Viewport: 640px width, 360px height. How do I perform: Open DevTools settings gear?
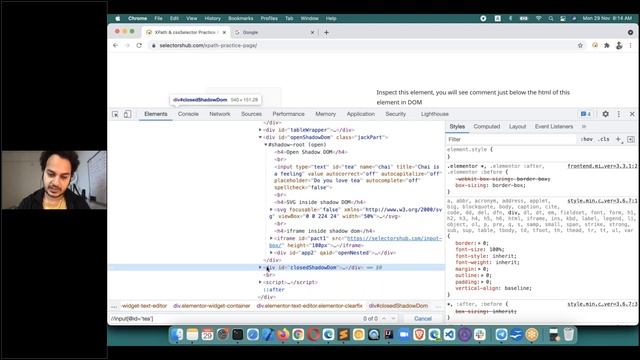pos(605,114)
